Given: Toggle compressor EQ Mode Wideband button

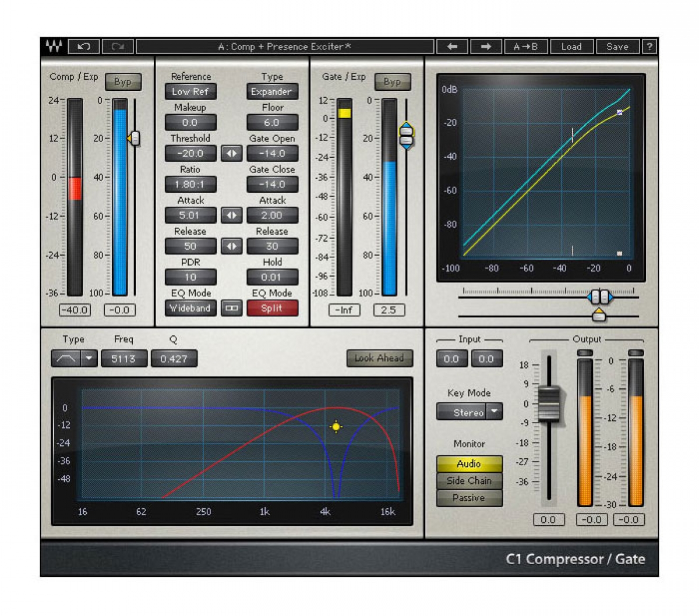Looking at the screenshot, I should click(x=190, y=308).
